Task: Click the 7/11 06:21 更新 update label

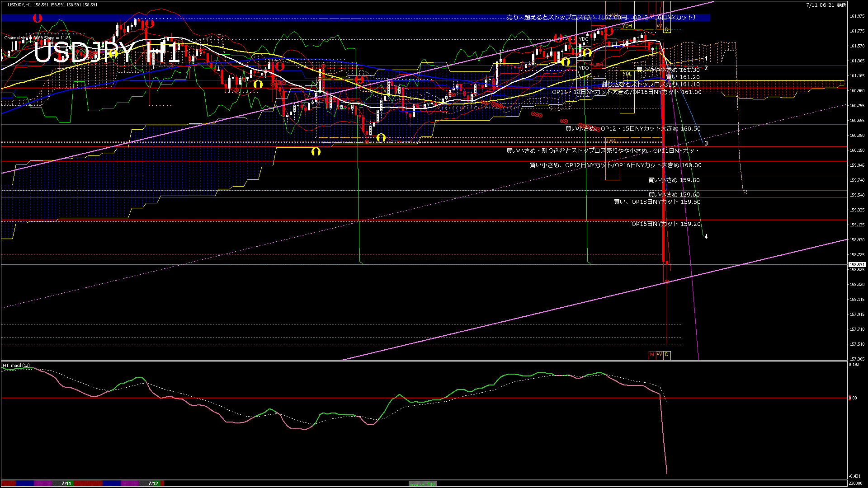Action: pyautogui.click(x=826, y=5)
